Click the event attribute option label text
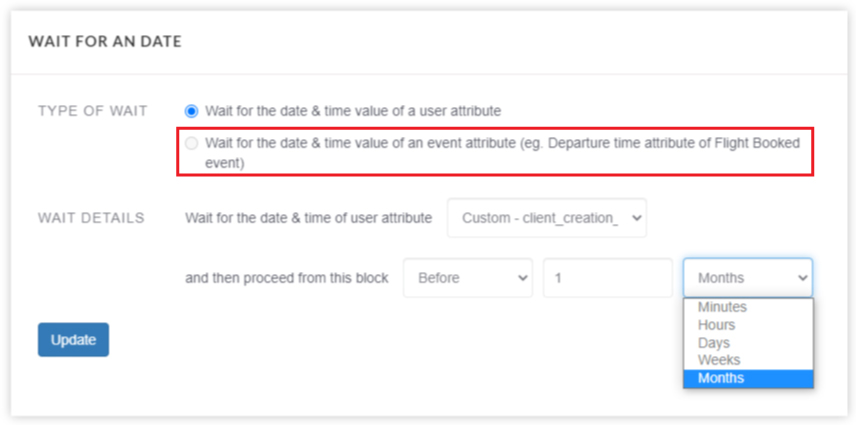The height and width of the screenshot is (425, 856). tap(502, 153)
